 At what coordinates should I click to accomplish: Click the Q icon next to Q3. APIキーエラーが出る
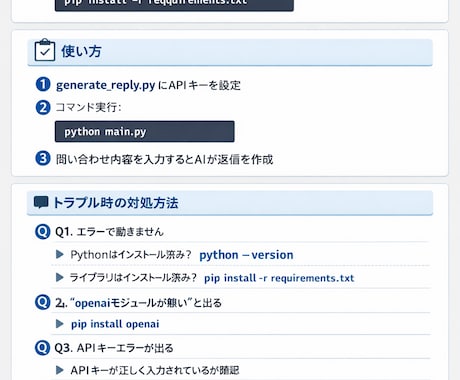tap(43, 348)
